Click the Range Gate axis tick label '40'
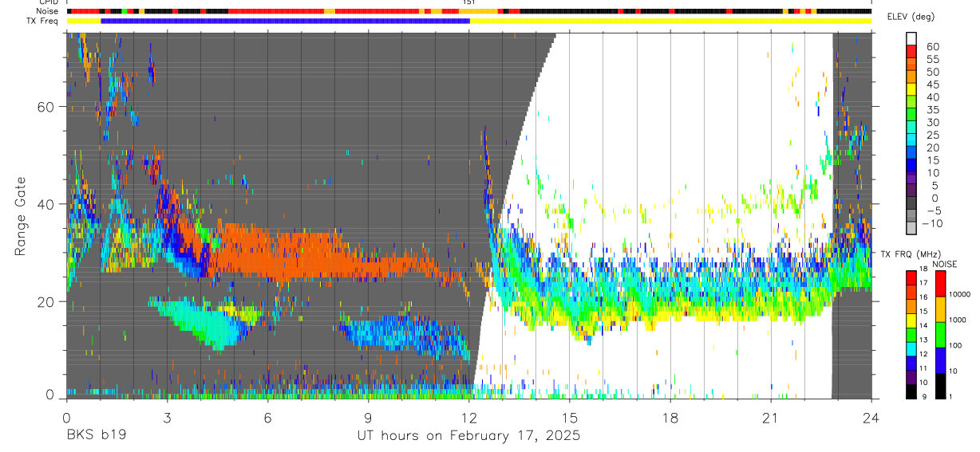 tap(47, 204)
